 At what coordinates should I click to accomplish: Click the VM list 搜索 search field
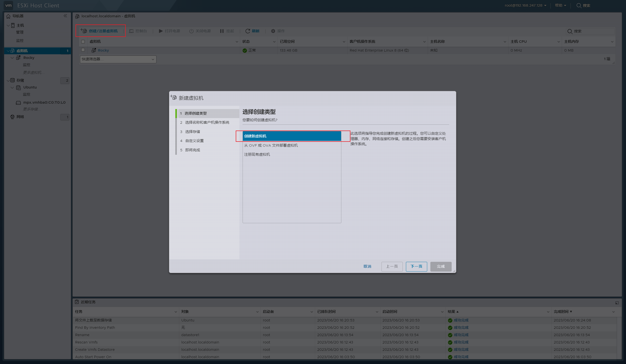pos(590,31)
